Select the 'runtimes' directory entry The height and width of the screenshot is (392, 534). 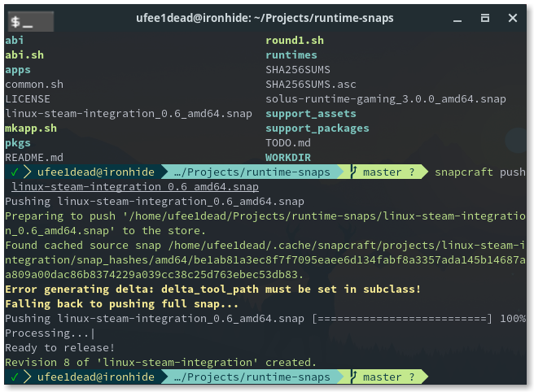[291, 55]
